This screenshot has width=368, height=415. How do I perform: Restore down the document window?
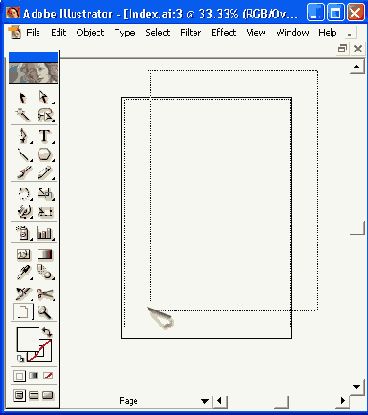(x=342, y=49)
